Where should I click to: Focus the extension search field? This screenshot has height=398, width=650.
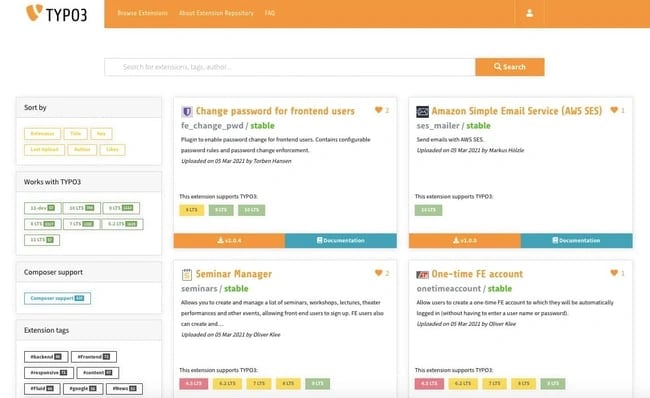point(290,67)
